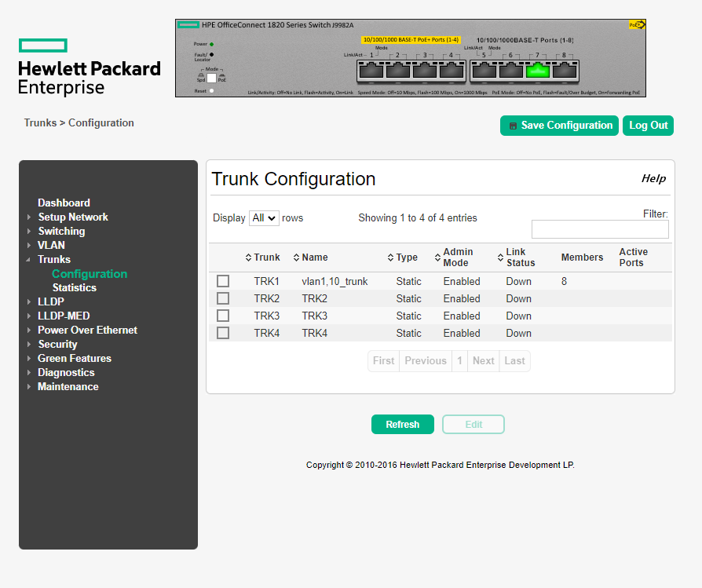Viewport: 702px width, 588px height.
Task: Click port 1 on the switch image
Action: (x=371, y=70)
